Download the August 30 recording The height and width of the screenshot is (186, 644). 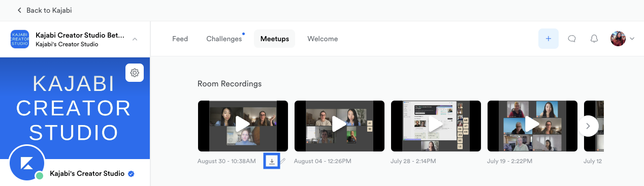pos(272,161)
